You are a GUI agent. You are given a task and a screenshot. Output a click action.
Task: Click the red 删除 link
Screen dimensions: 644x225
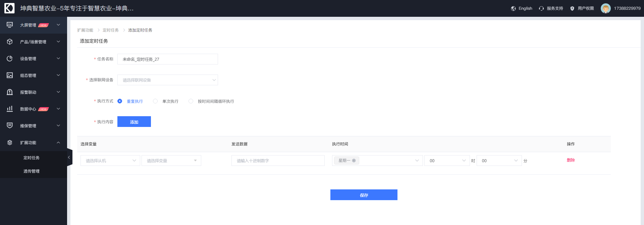[x=571, y=160]
